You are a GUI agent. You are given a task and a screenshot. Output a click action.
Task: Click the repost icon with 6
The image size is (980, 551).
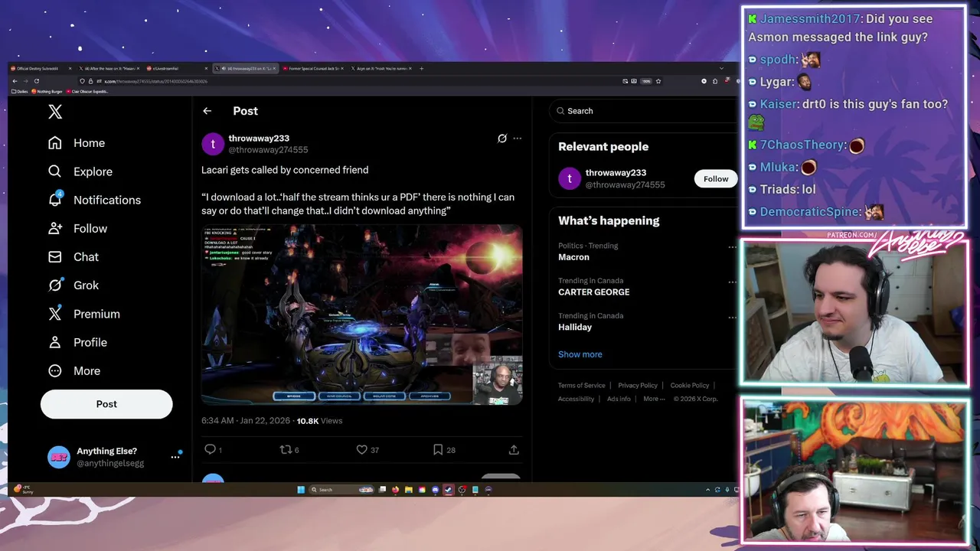point(286,449)
